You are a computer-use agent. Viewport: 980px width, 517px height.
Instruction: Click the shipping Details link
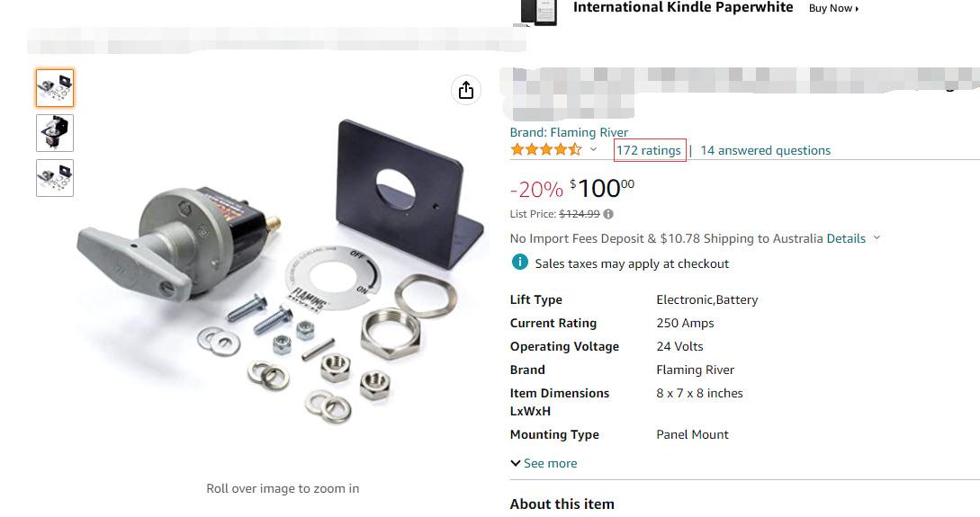(846, 238)
